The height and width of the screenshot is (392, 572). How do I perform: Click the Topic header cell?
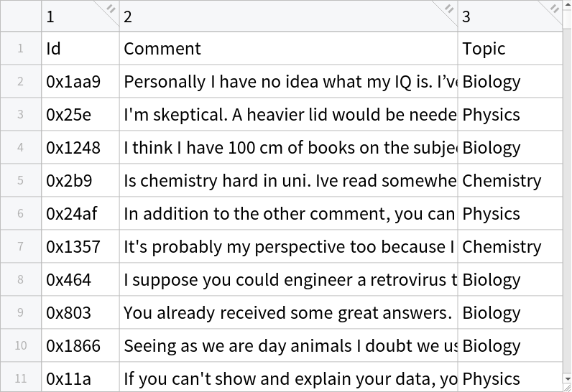[509, 49]
